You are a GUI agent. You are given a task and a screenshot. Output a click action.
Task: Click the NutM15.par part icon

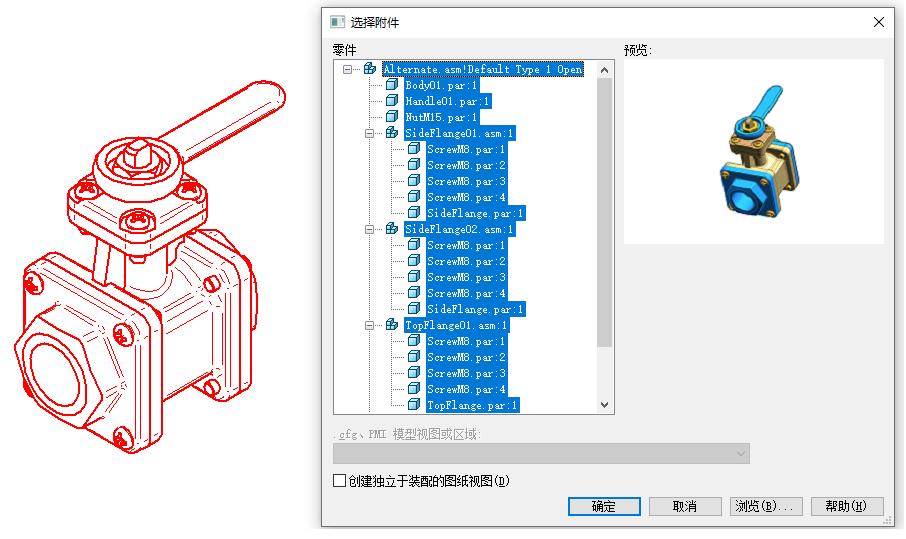click(x=392, y=117)
